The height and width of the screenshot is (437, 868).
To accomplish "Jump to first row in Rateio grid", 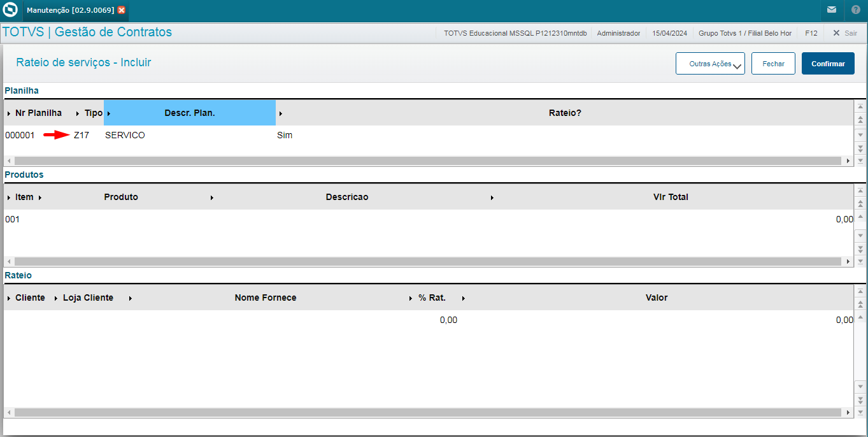I will pos(860,291).
